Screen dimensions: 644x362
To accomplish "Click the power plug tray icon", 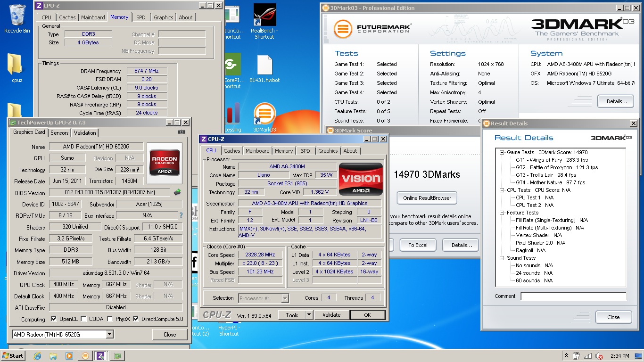I will coord(576,356).
